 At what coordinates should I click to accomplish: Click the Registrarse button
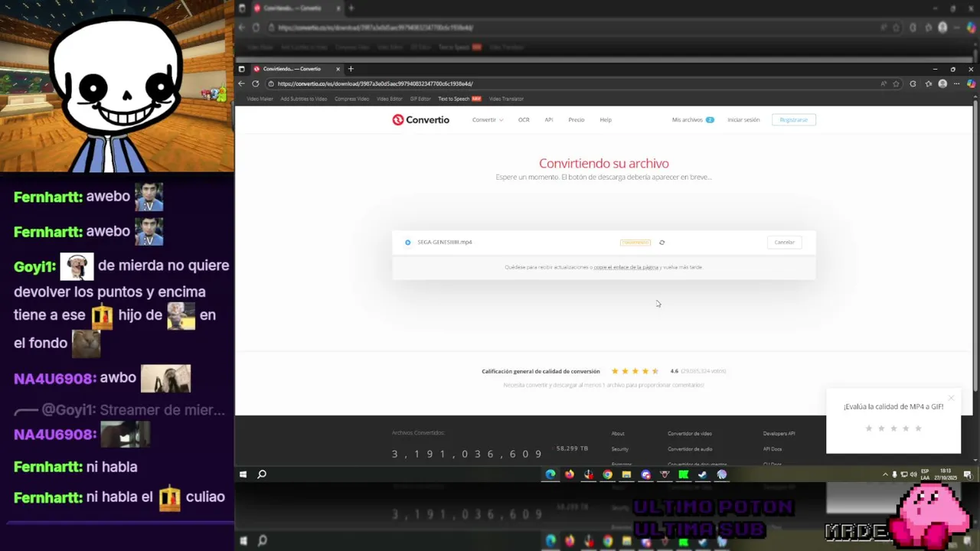(x=794, y=120)
